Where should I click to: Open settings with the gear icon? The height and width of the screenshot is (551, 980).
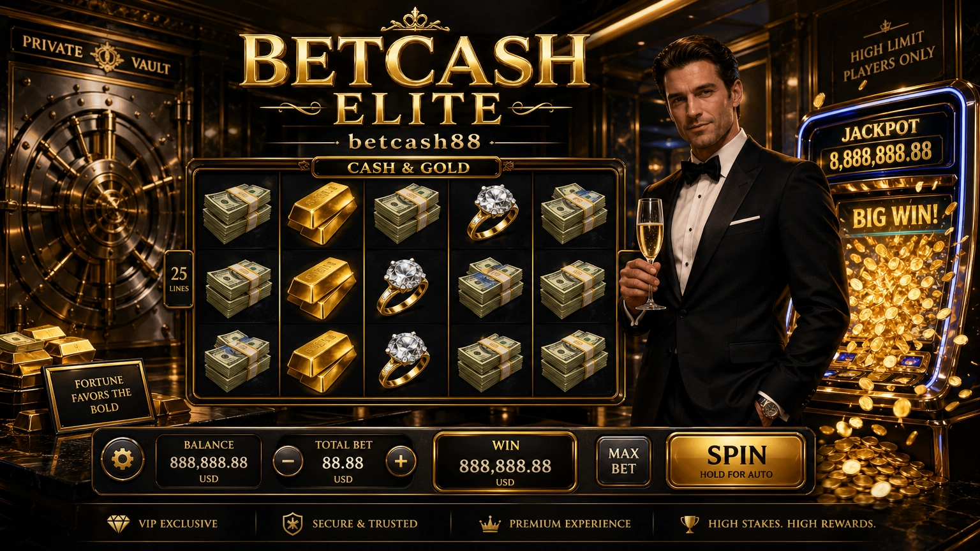pos(122,459)
